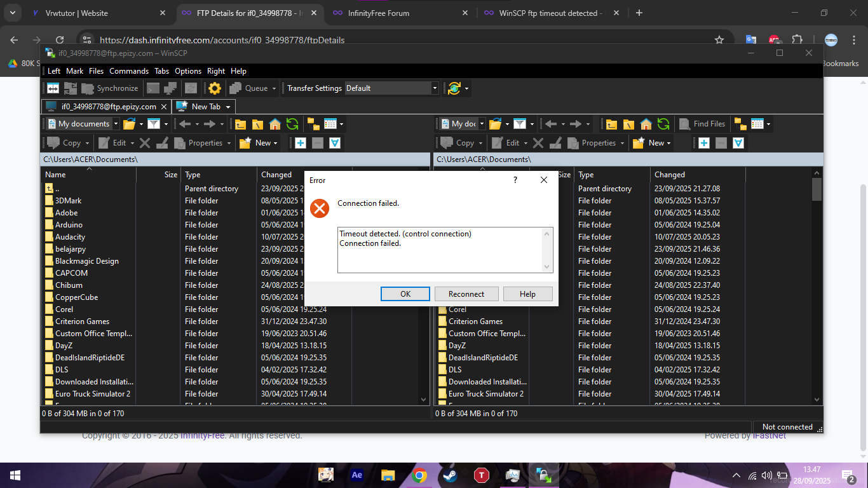Screen dimensions: 868x488
Task: Click left panel Parent Directory icon
Action: tap(240, 124)
